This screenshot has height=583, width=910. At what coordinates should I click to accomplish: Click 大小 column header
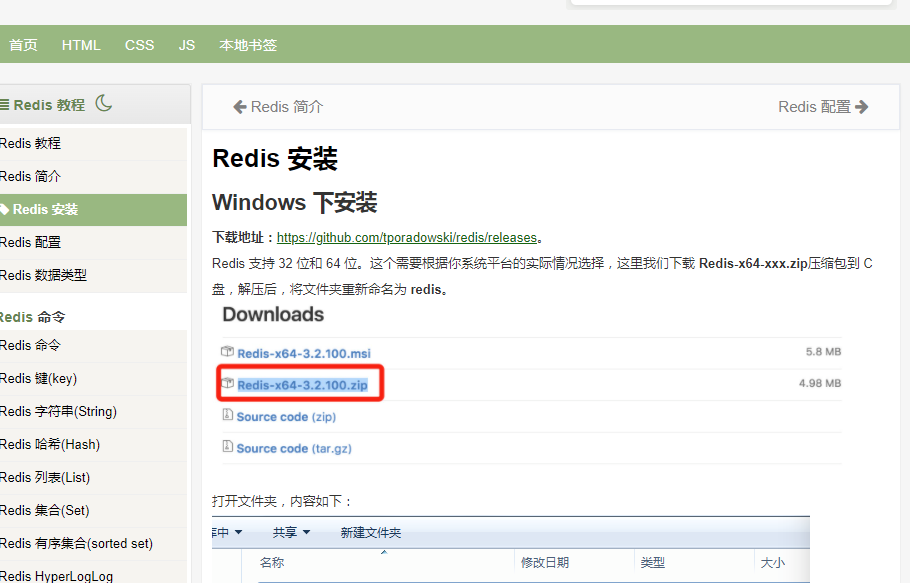point(772,563)
